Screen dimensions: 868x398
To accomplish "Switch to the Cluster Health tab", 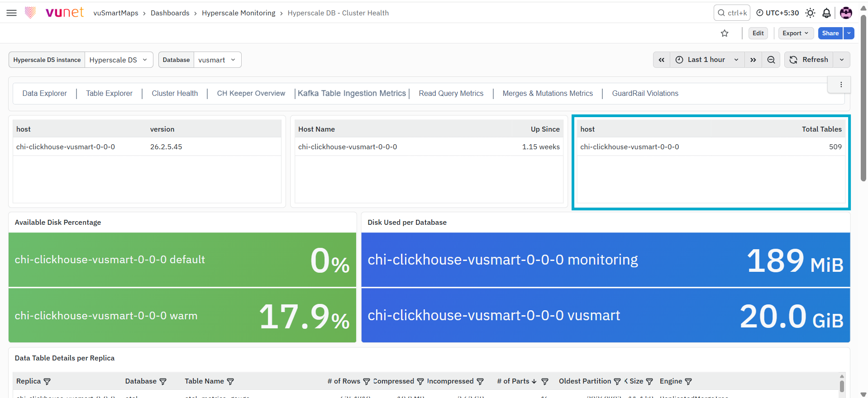I will (x=175, y=93).
